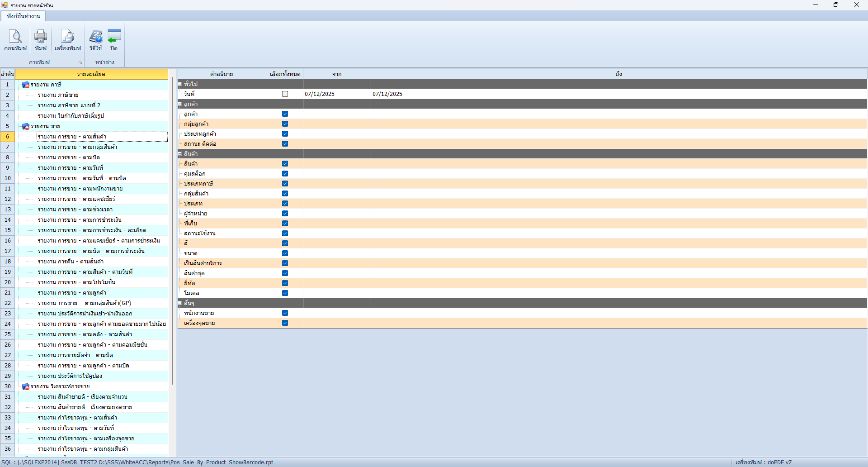Collapse the ลูกค้า section group
Viewport: 868px width, 467px height.
pyautogui.click(x=180, y=104)
